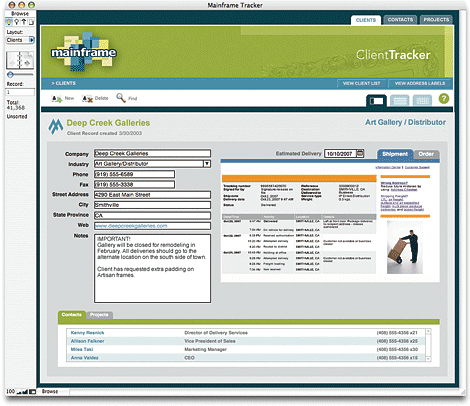
Task: Expand the Industry dropdown arrow
Action: [x=207, y=164]
